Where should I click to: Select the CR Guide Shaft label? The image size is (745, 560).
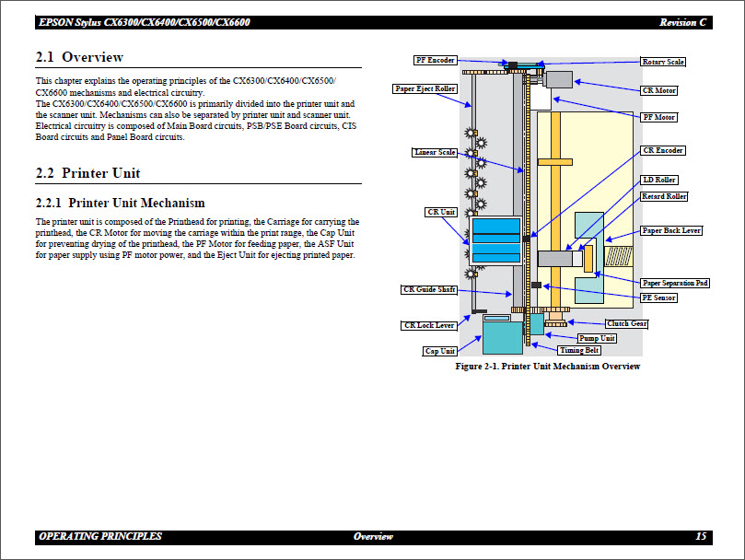coord(429,289)
